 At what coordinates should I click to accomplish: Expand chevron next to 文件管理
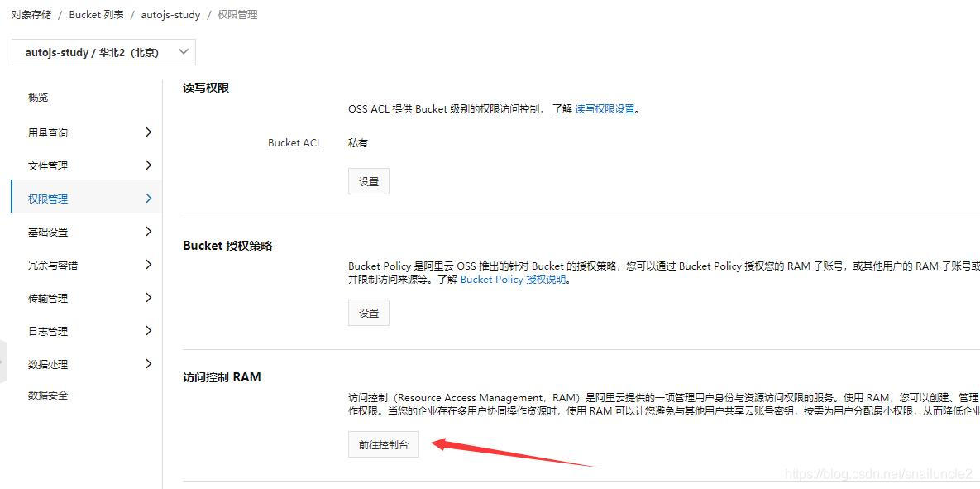(x=148, y=165)
